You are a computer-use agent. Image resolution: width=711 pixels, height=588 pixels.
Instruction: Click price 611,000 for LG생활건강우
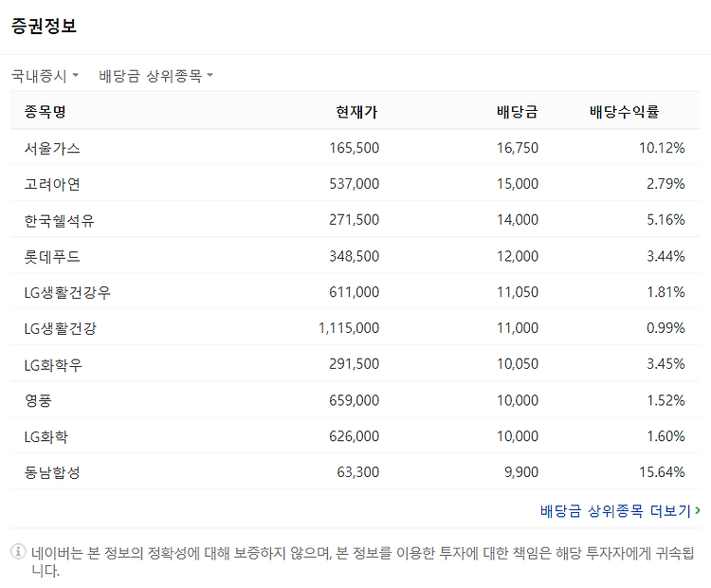tap(355, 292)
